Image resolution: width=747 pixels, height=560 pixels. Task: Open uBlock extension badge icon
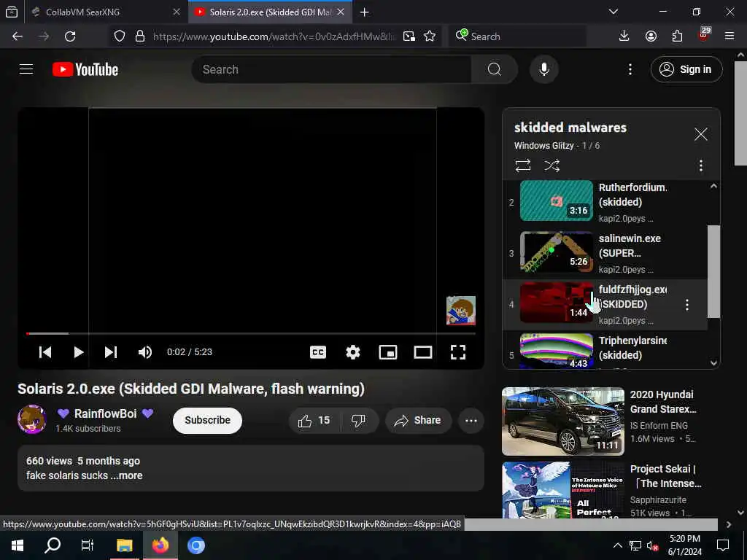704,35
